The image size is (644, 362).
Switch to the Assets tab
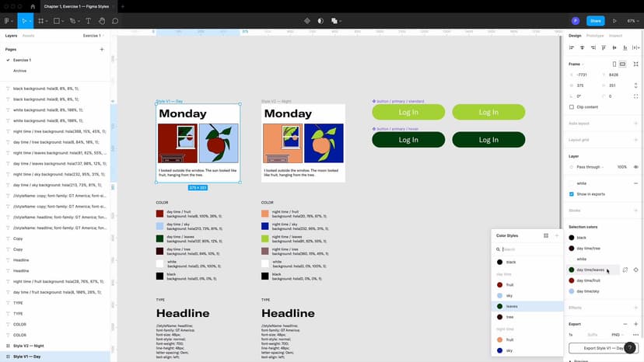point(28,36)
